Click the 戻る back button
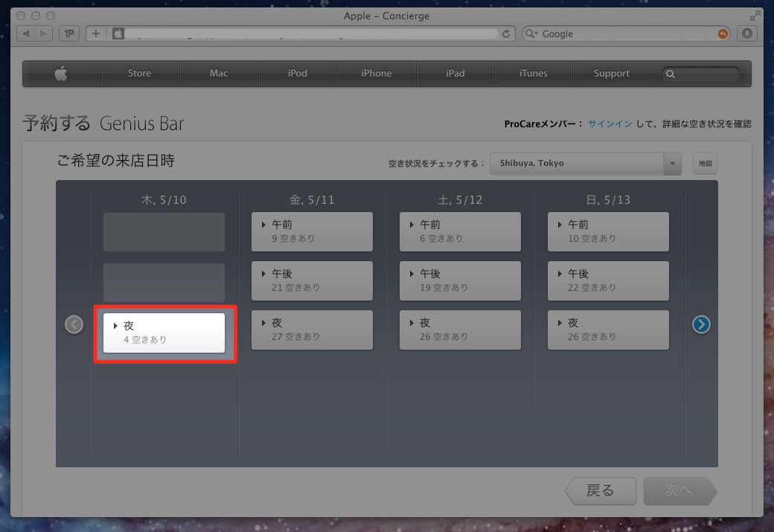Screen dimensions: 774x532 pos(601,490)
